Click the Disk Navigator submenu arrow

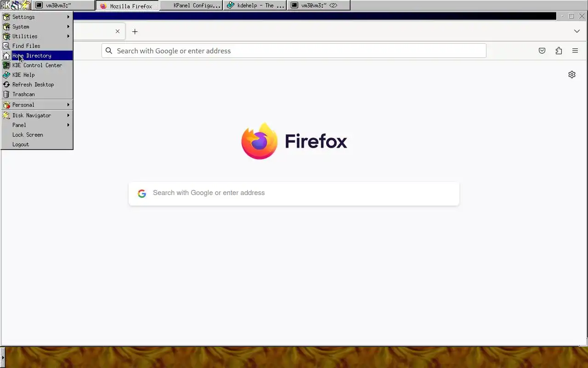pos(68,115)
